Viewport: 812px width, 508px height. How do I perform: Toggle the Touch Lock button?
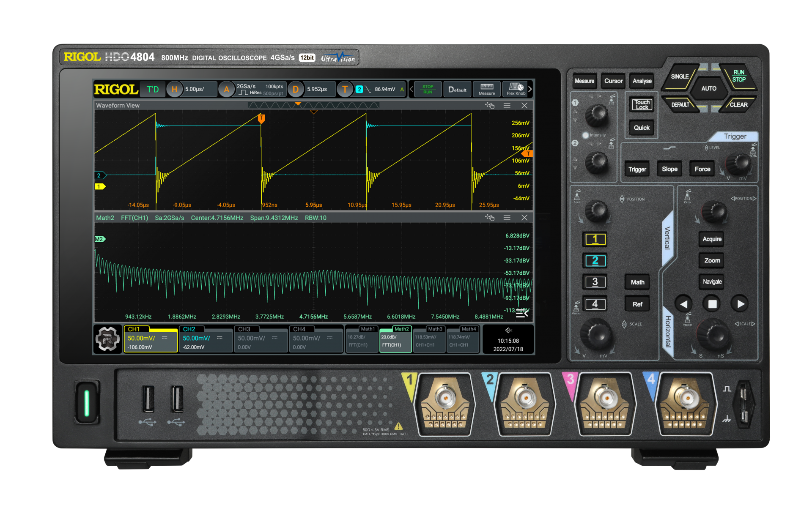(x=642, y=104)
